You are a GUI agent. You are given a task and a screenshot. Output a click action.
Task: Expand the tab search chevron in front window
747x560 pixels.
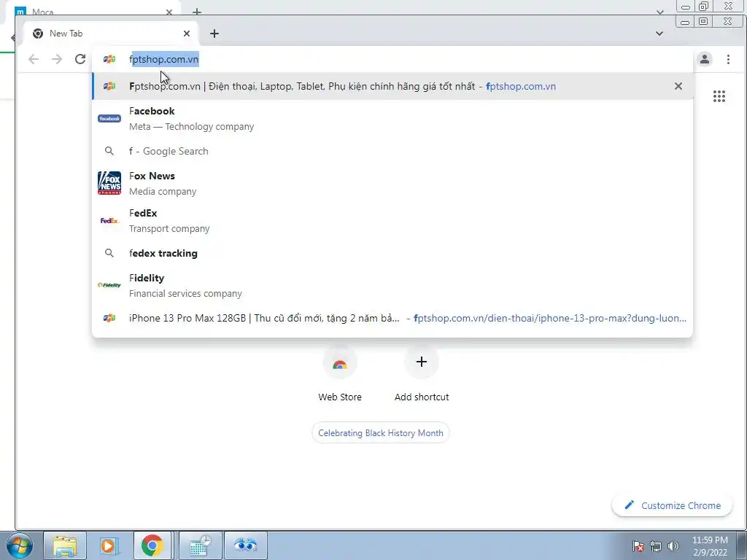point(659,34)
